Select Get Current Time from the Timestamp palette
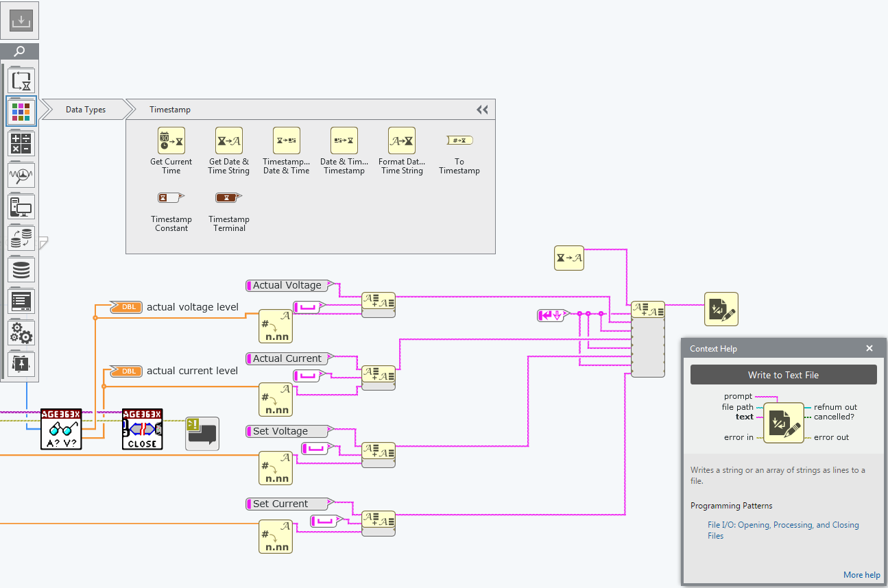Viewport: 888px width, 588px height. click(171, 140)
